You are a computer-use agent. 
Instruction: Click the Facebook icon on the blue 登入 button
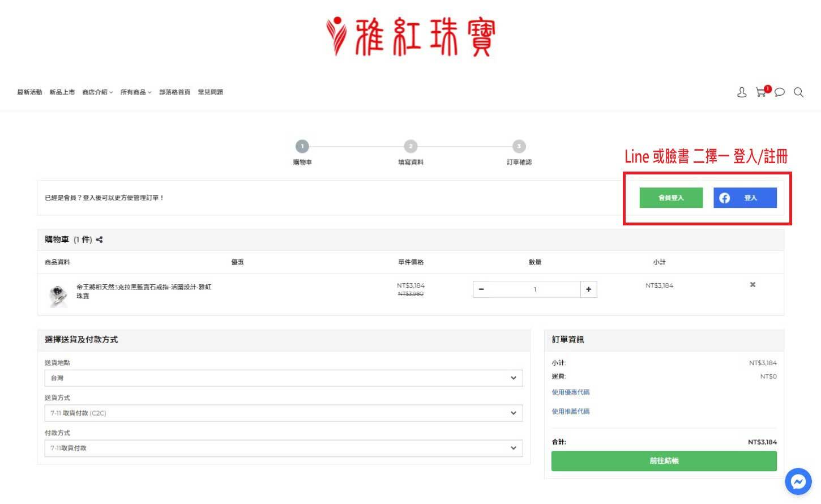pos(725,198)
